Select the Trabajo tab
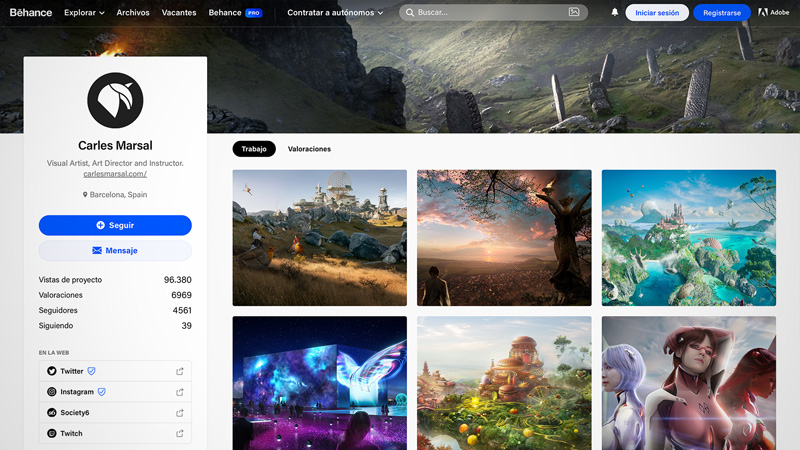The image size is (800, 450). click(254, 149)
